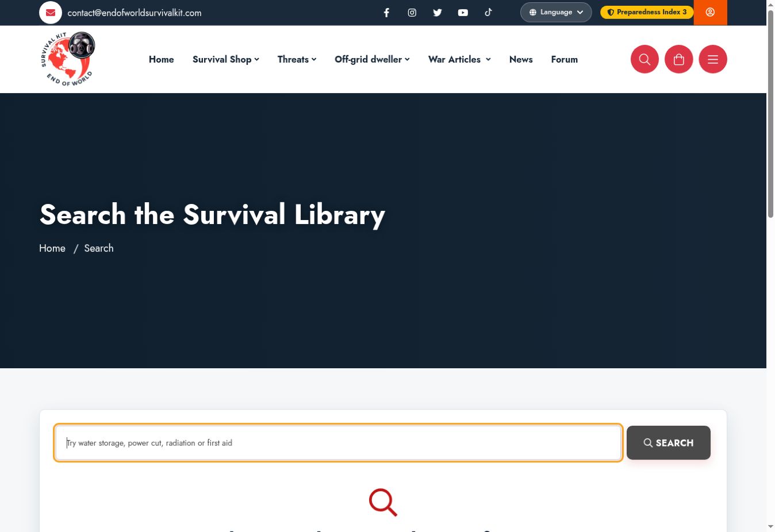Click the Search the Survival Library heading
This screenshot has height=532, width=775.
[212, 215]
